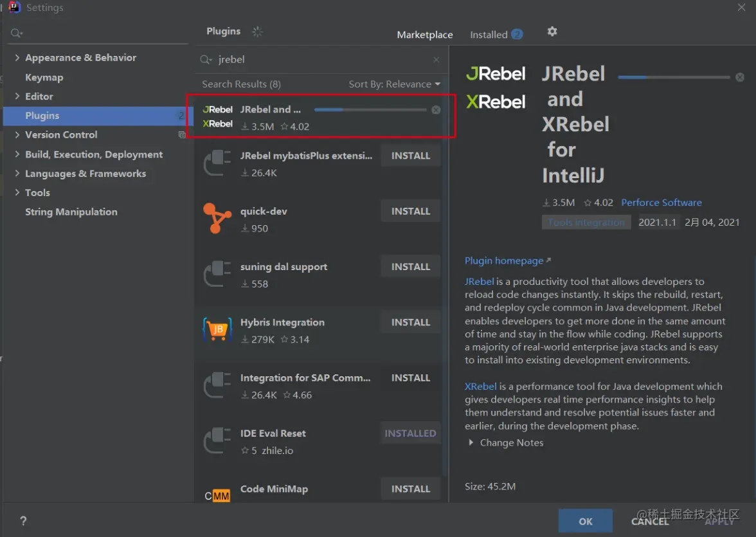Clear the jrebel search text
Viewport: 756px width, 537px height.
coord(436,59)
